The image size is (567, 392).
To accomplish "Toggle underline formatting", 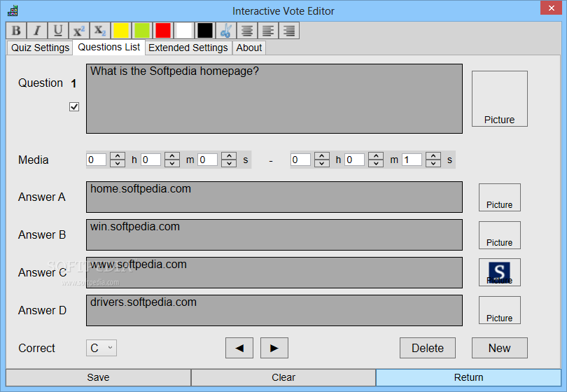I will pos(58,31).
